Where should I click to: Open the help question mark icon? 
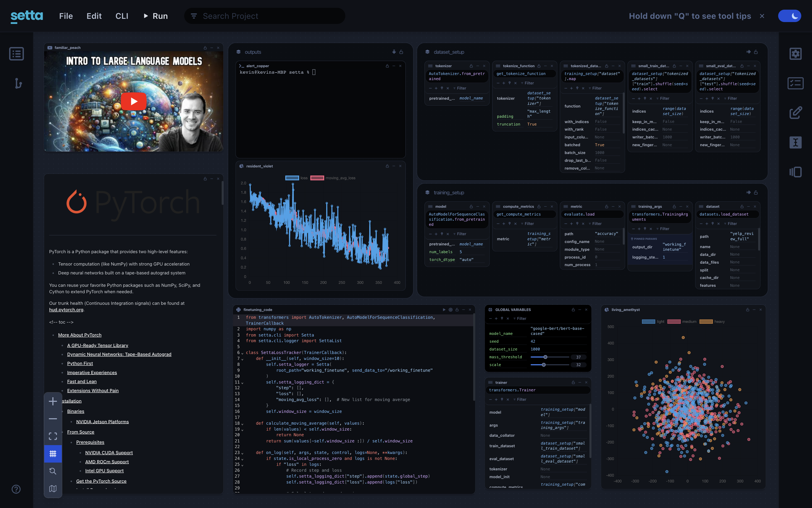(16, 489)
